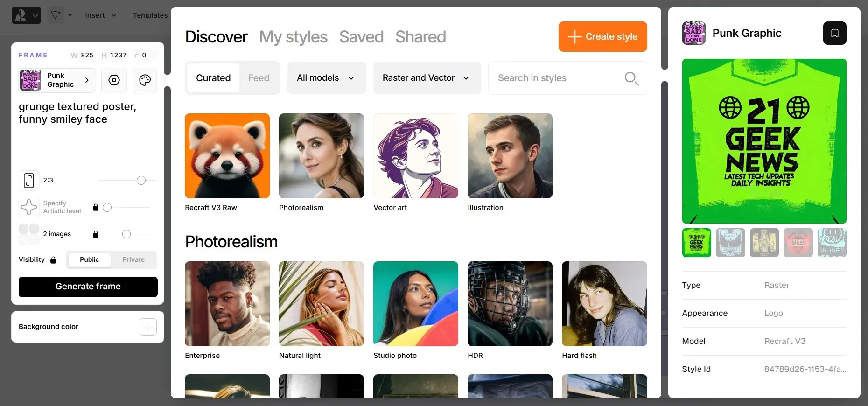Open the Saved tab

361,37
